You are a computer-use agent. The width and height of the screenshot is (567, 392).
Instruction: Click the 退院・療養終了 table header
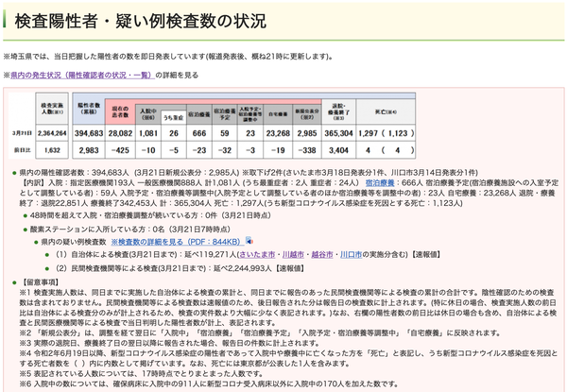tap(338, 111)
